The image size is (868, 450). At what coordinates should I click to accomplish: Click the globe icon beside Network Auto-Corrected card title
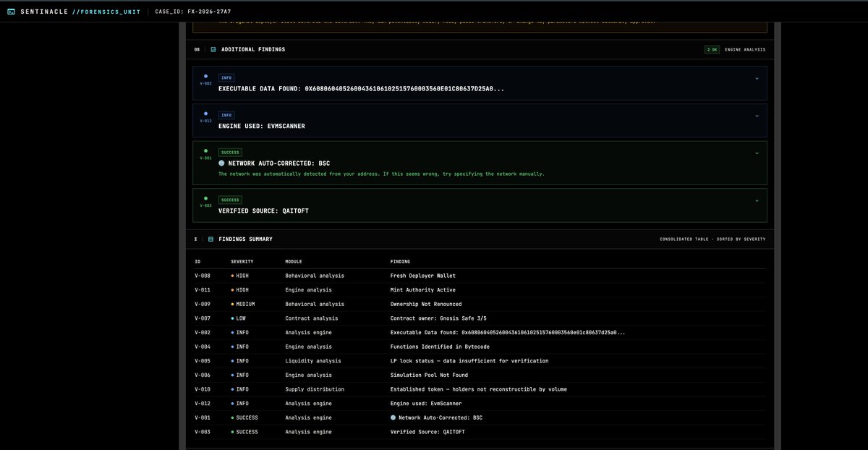point(221,164)
